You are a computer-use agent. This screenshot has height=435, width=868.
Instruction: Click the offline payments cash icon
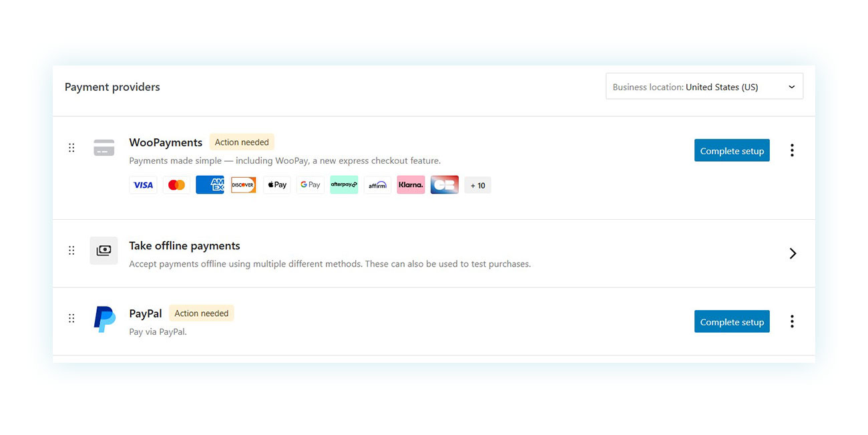[x=103, y=251]
